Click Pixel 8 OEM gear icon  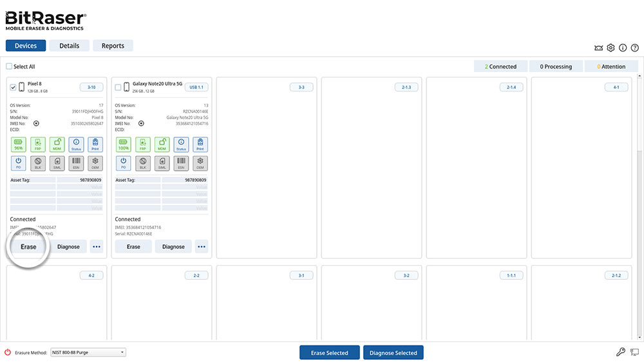(x=95, y=163)
